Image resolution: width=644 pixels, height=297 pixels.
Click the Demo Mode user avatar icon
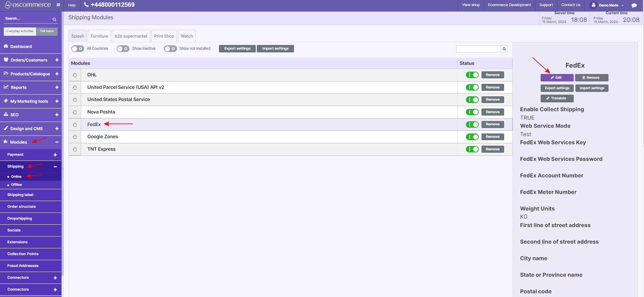(593, 5)
